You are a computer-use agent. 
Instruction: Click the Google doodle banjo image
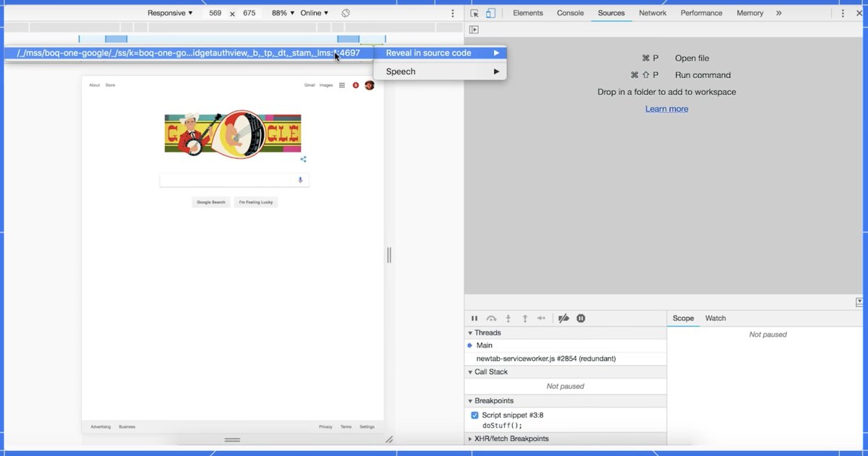233,134
